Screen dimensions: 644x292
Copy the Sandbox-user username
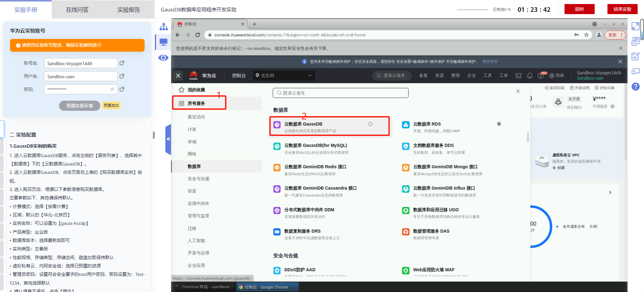click(x=122, y=76)
